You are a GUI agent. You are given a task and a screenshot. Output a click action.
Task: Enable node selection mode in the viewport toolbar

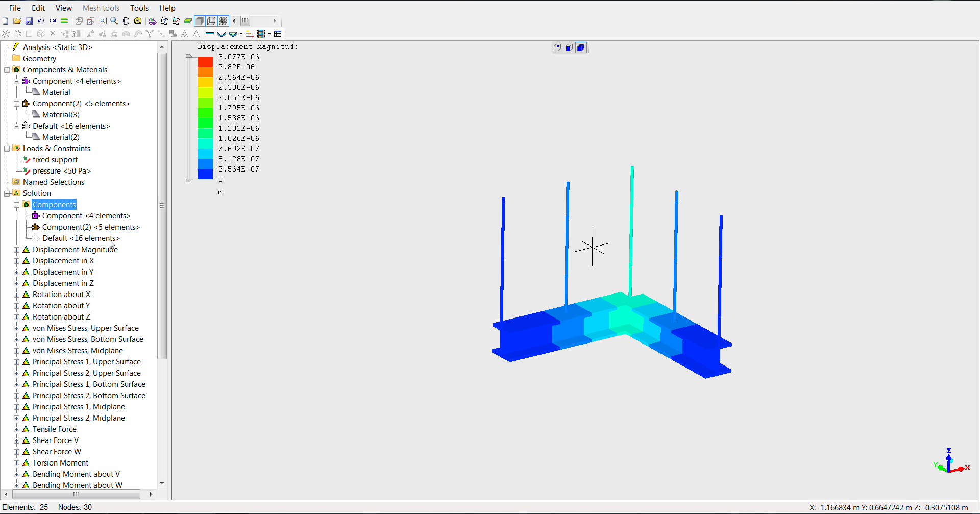click(x=557, y=47)
